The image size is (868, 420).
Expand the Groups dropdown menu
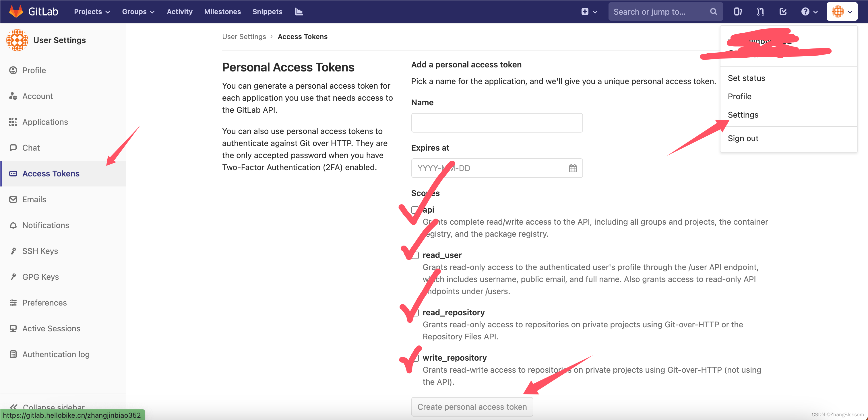point(138,11)
